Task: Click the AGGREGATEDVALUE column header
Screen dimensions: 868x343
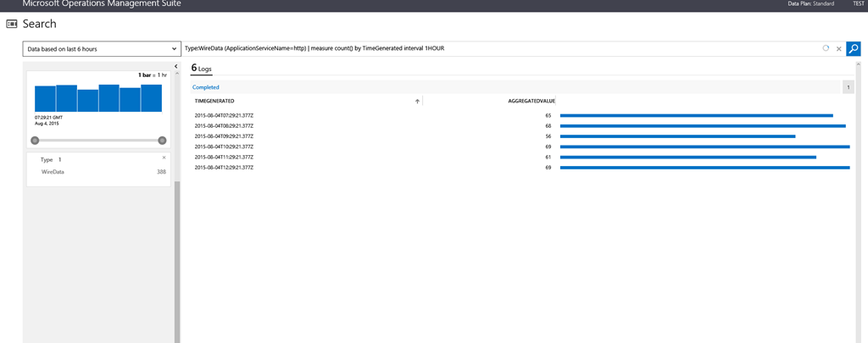Action: pyautogui.click(x=531, y=101)
